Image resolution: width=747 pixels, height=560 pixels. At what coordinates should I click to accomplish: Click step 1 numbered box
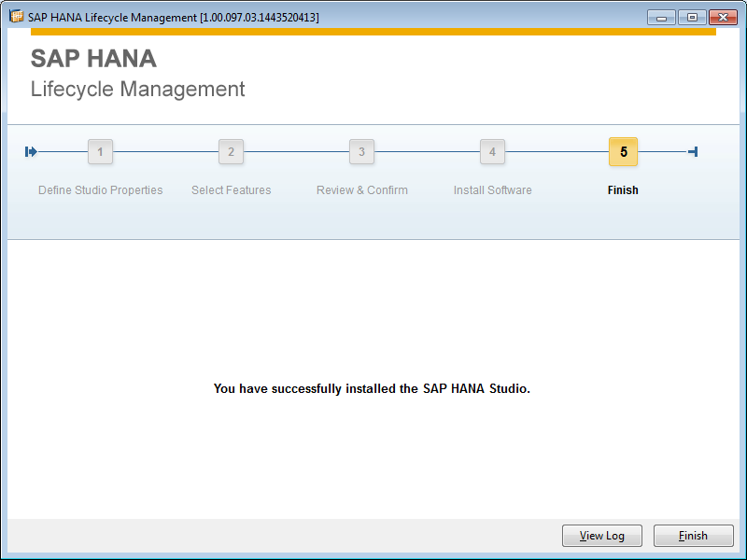click(x=100, y=151)
